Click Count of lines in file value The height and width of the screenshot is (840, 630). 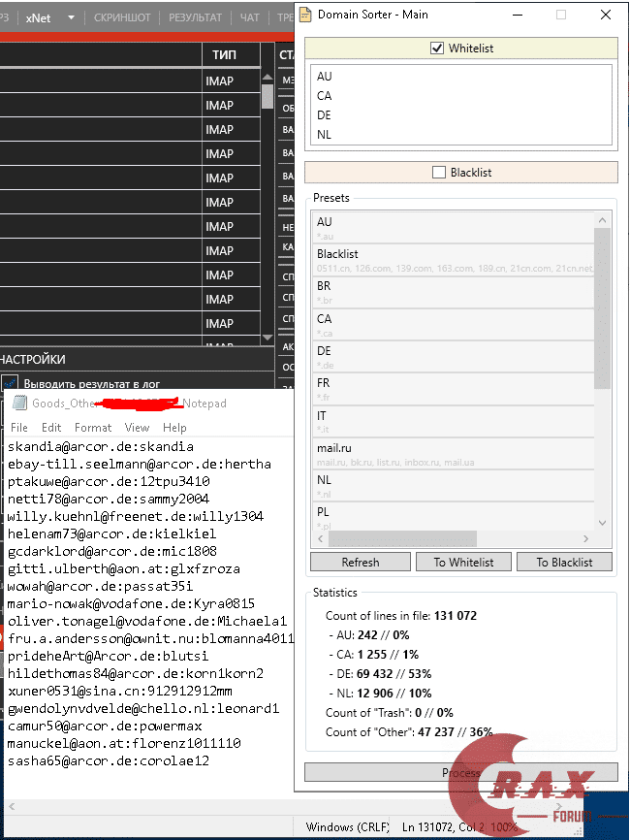[456, 616]
